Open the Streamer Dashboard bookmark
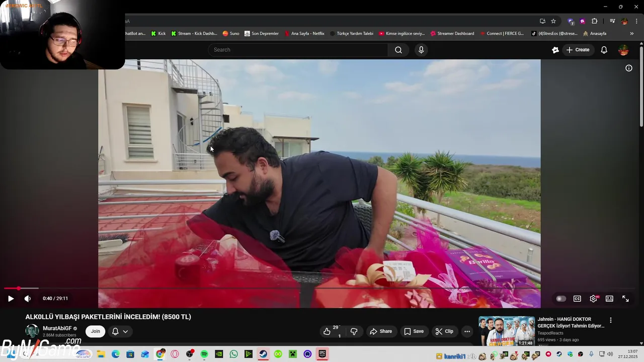This screenshot has width=644, height=362. coord(452,34)
